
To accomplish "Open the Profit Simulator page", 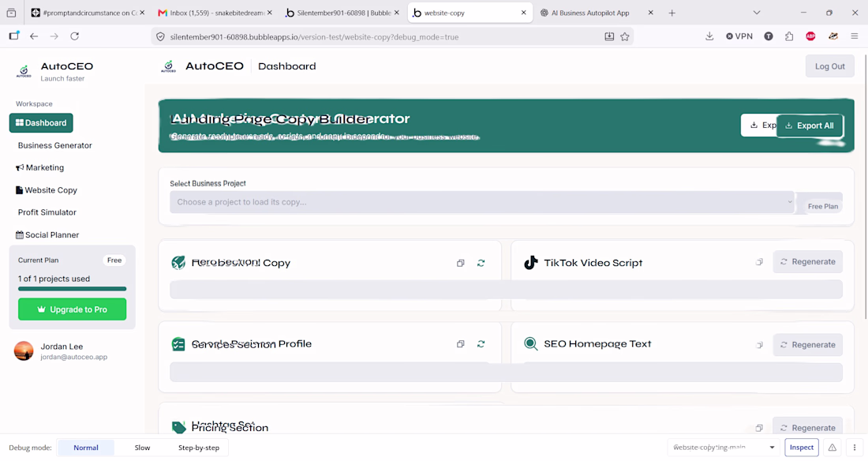I will 47,212.
